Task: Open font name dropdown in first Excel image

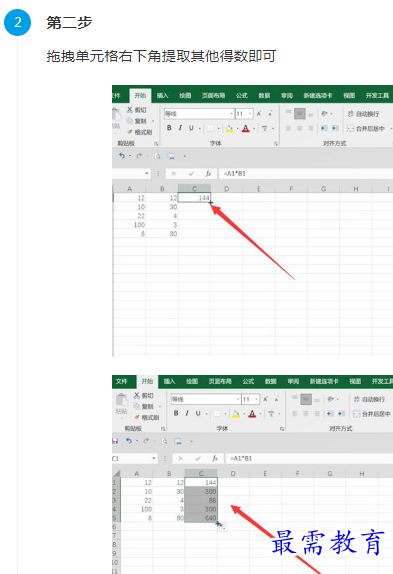Action: click(x=231, y=114)
